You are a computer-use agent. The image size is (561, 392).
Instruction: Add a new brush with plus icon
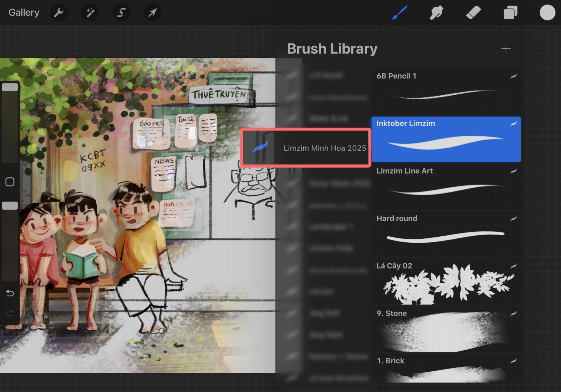[x=506, y=48]
